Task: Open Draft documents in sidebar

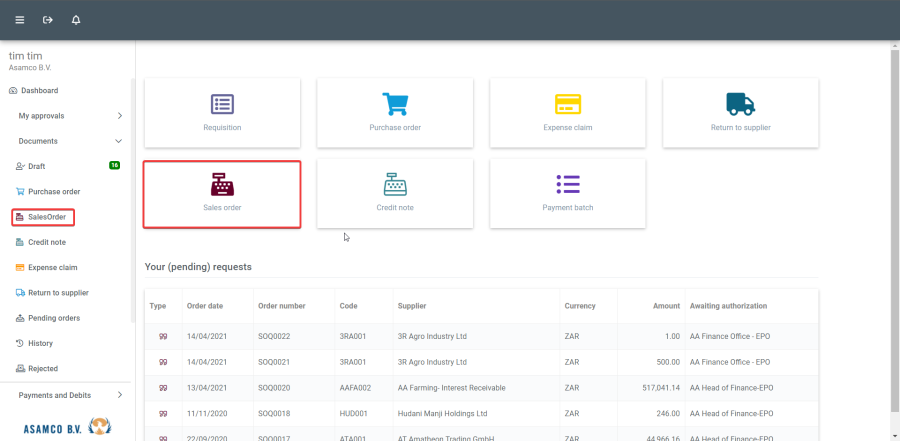Action: point(36,166)
